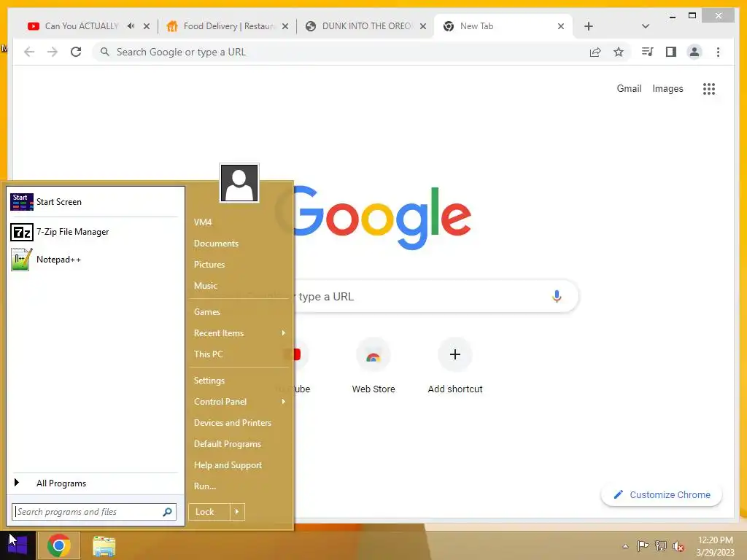This screenshot has width=747, height=560.
Task: Show hidden tray icons arrow
Action: pyautogui.click(x=625, y=546)
